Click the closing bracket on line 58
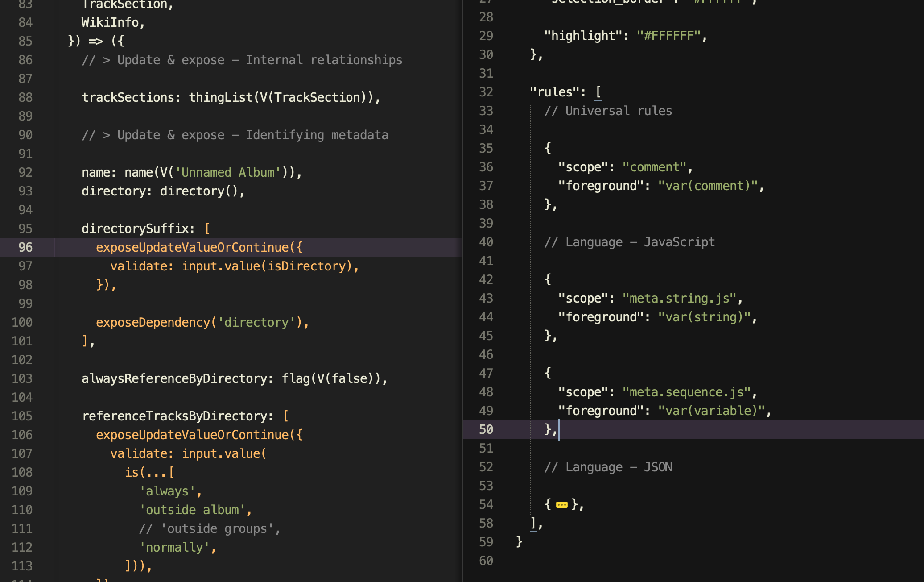 (x=533, y=523)
